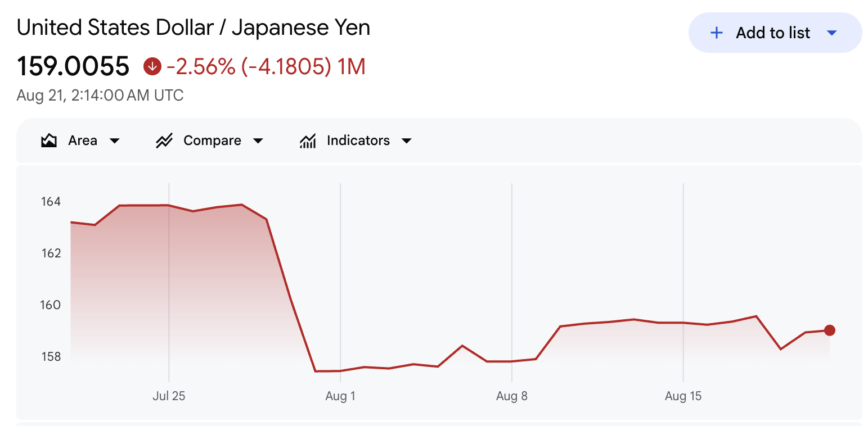Expand the Area dropdown arrow

coord(114,141)
